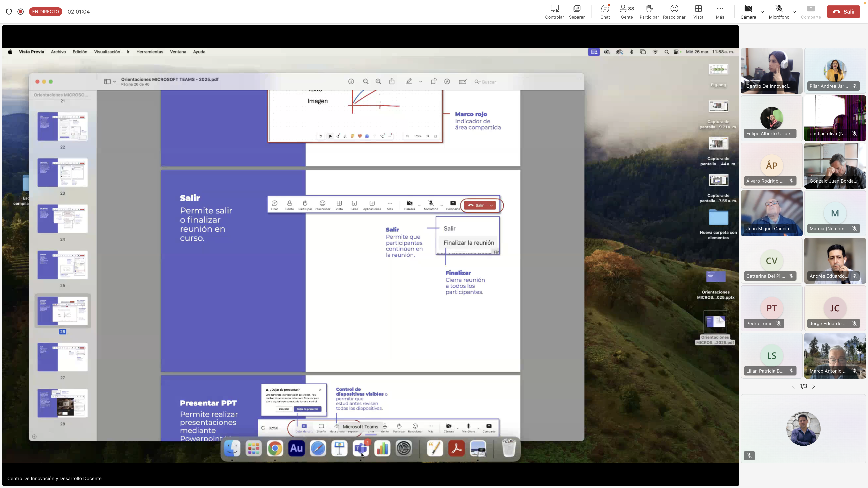Image resolution: width=868 pixels, height=488 pixels.
Task: Select Pilar Andrea Jar... participant tile
Action: (835, 71)
